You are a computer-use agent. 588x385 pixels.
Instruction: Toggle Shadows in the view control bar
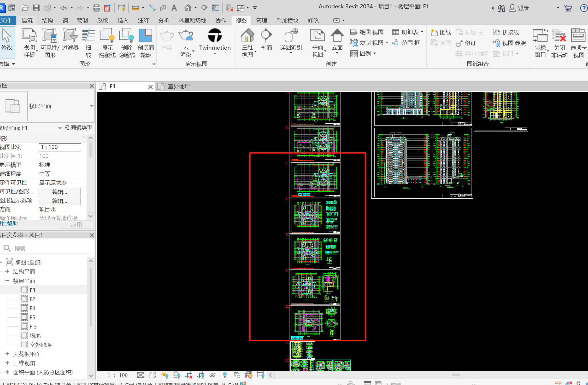pos(177,375)
